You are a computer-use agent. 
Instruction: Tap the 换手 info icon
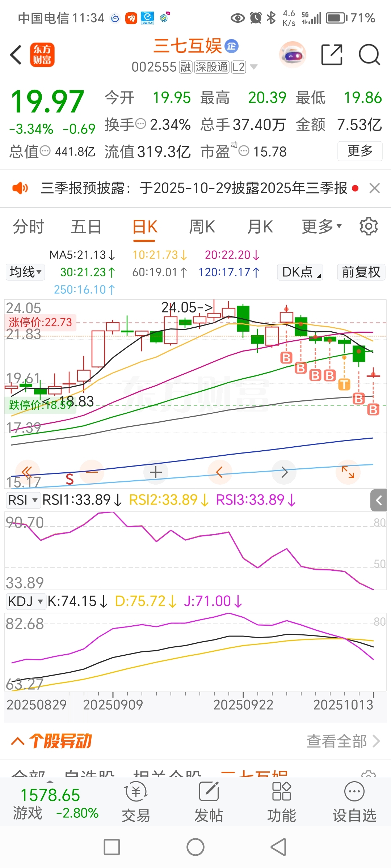coord(140,124)
